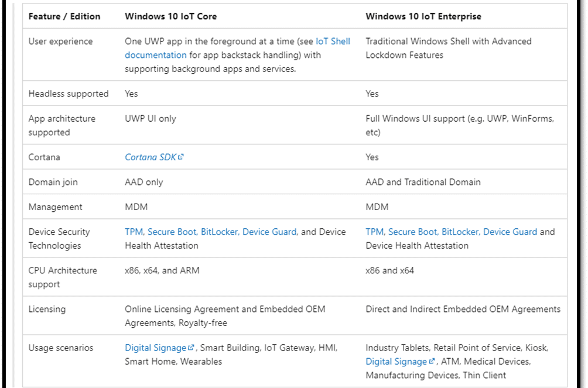Click the 'Cortana' row label
The width and height of the screenshot is (588, 388).
pos(45,157)
